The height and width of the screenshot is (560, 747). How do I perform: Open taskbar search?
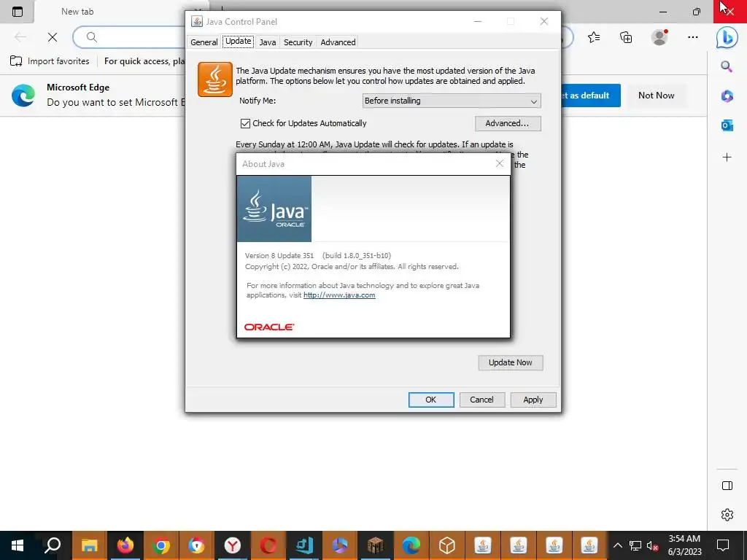pos(53,545)
